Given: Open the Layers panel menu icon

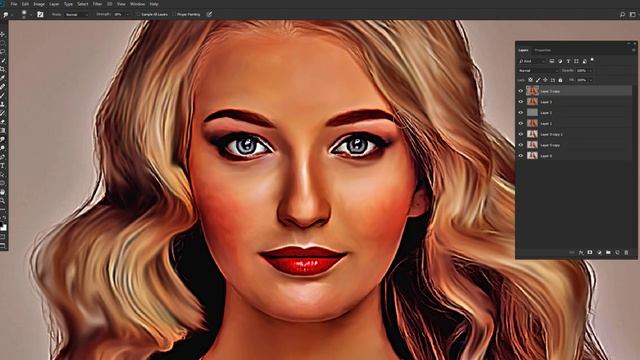Looking at the screenshot, I should (x=633, y=50).
